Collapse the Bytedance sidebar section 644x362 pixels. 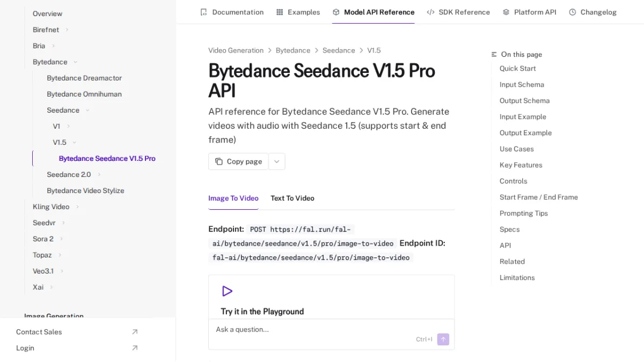click(75, 62)
